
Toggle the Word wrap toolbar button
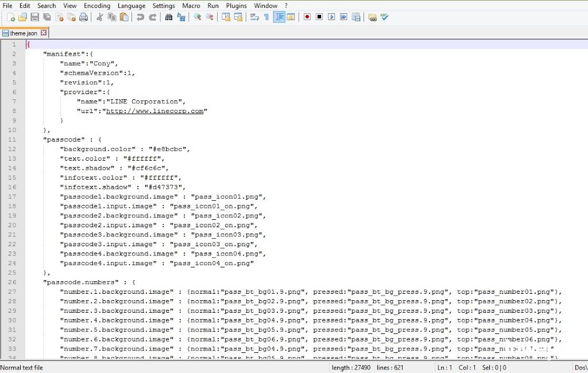[x=254, y=17]
